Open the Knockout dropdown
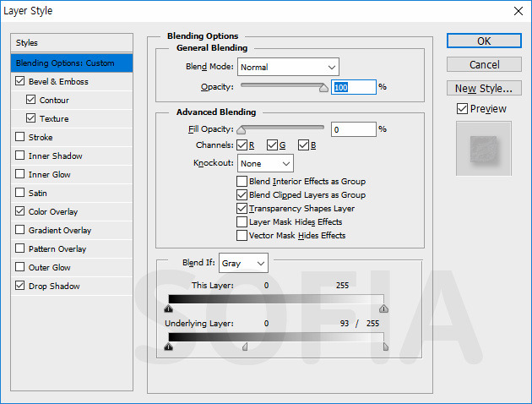 point(265,163)
